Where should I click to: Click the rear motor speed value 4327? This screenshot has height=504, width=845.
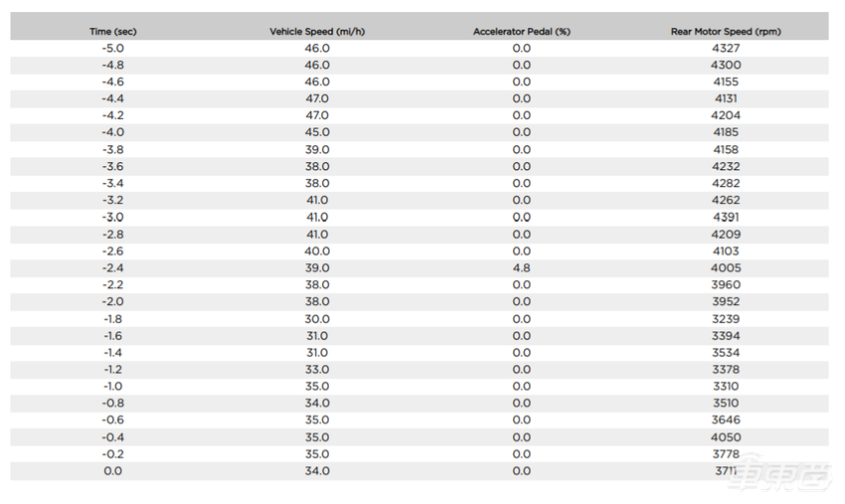click(726, 49)
